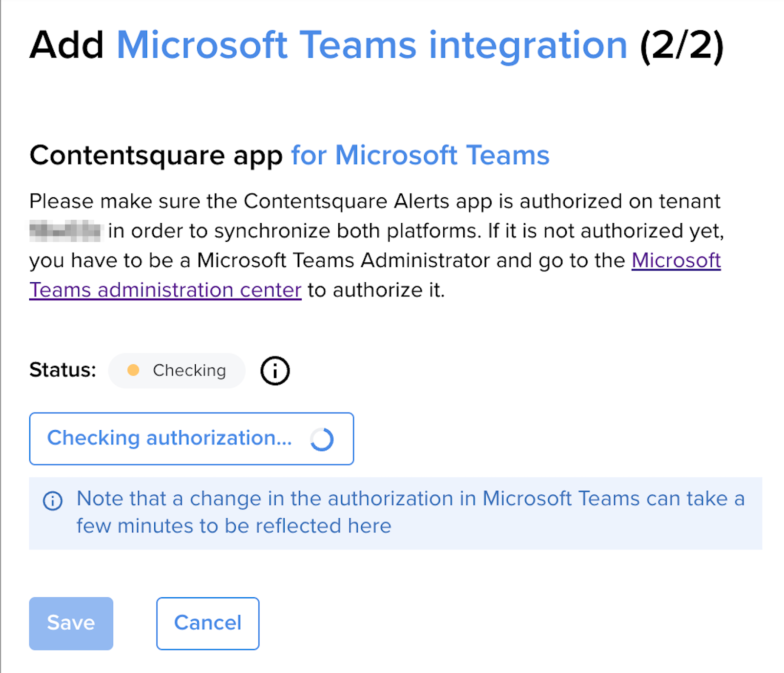Cancel the Microsoft Teams integration setup
Image resolution: width=784 pixels, height=673 pixels.
[x=208, y=623]
